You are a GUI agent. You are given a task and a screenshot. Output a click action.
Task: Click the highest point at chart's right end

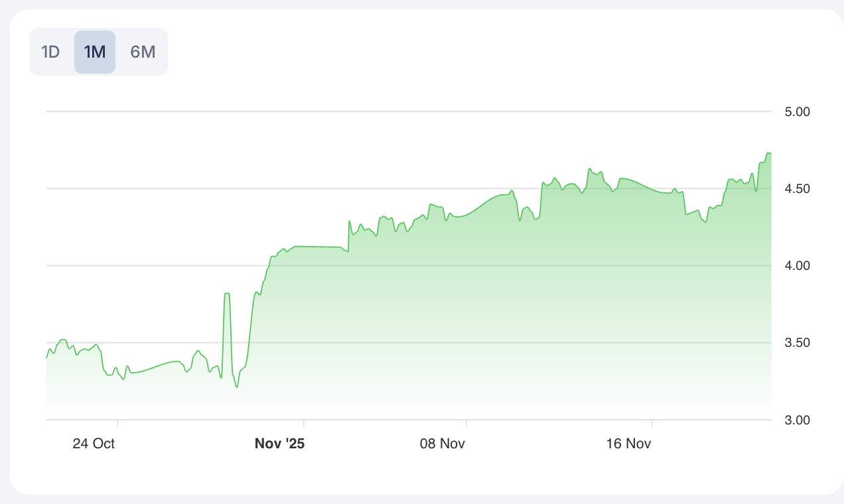pyautogui.click(x=768, y=153)
